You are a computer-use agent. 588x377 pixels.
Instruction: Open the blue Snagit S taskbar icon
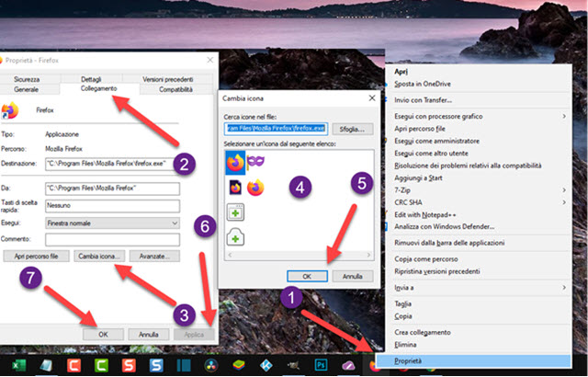tap(156, 365)
